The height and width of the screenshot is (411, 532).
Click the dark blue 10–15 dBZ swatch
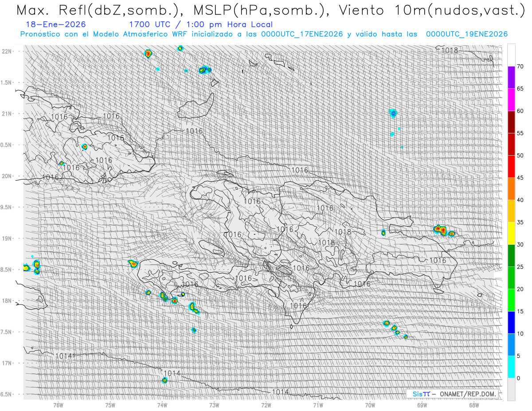(511, 322)
